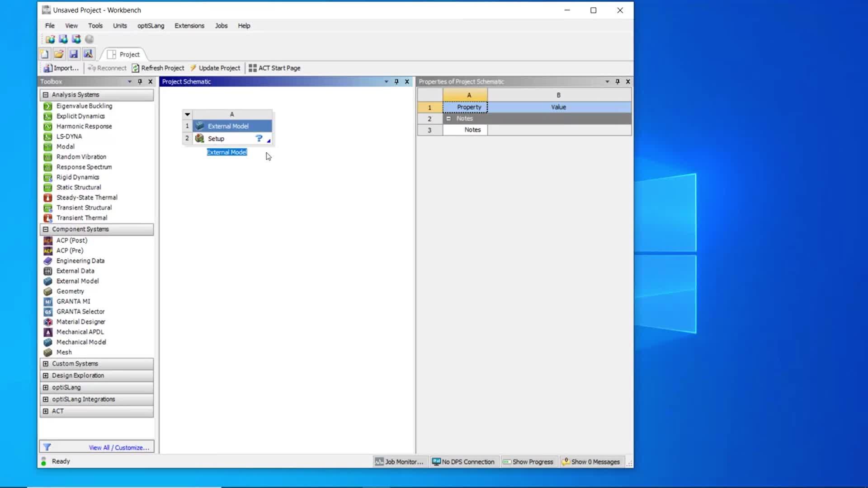Viewport: 868px width, 488px height.
Task: Click the Notes value cell in Properties
Action: (559, 130)
